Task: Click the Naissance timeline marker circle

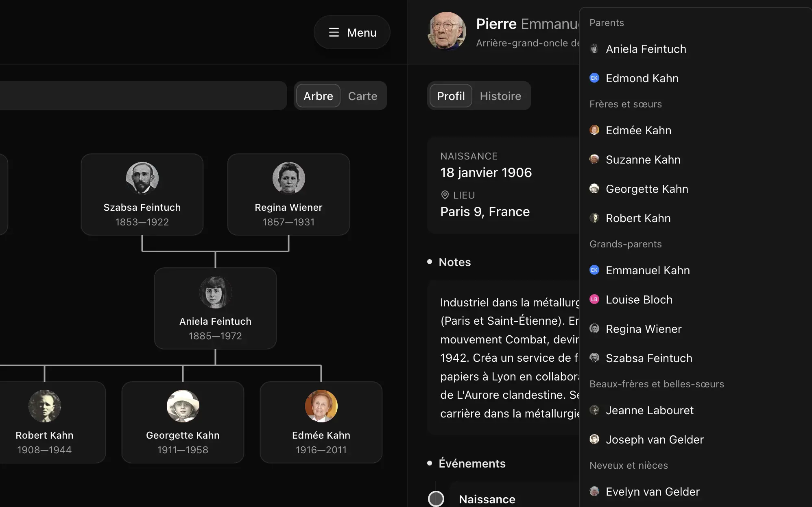Action: click(436, 498)
